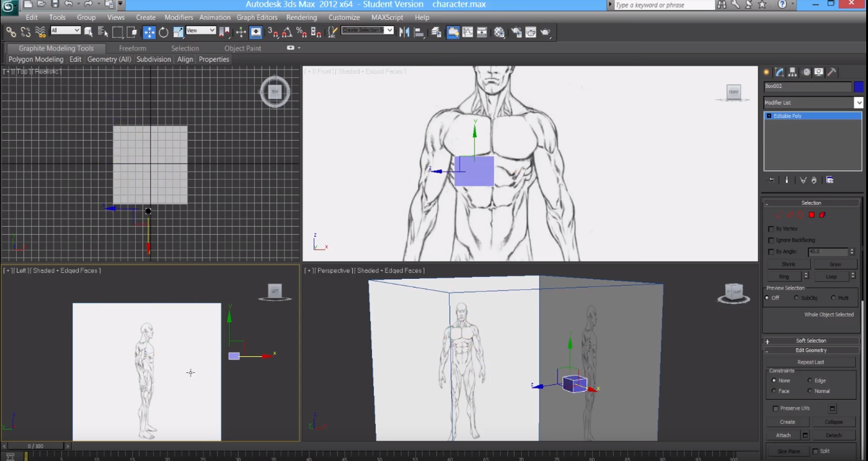Image resolution: width=868 pixels, height=461 pixels.
Task: Check the By Vertex option
Action: coord(771,228)
